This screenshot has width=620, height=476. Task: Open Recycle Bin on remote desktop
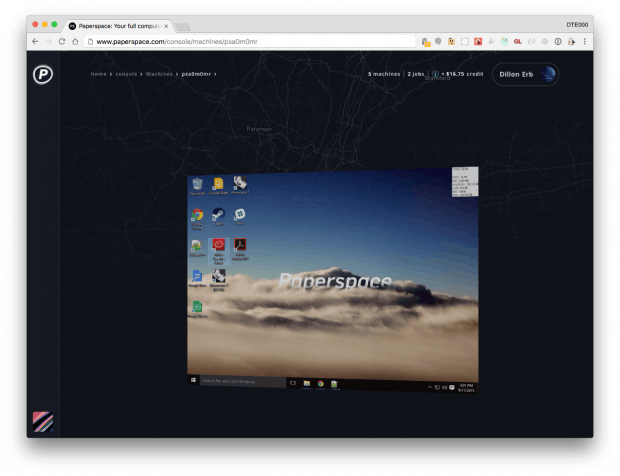[x=197, y=186]
